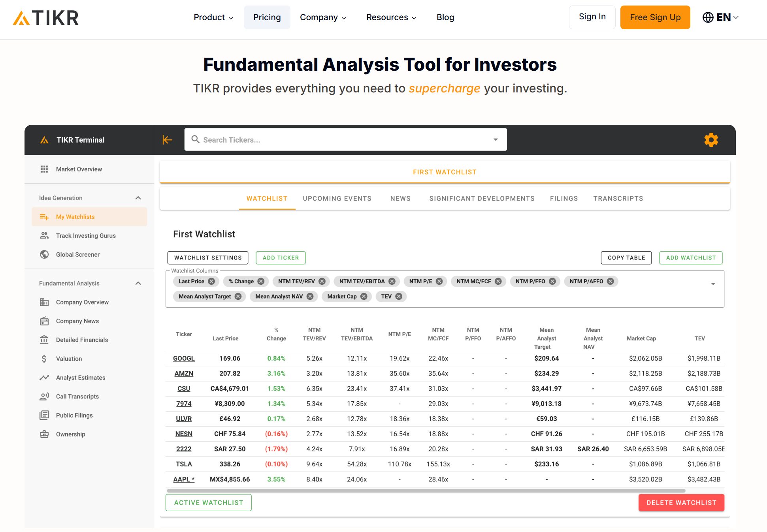Switch to the News tab
The width and height of the screenshot is (767, 532).
tap(400, 199)
